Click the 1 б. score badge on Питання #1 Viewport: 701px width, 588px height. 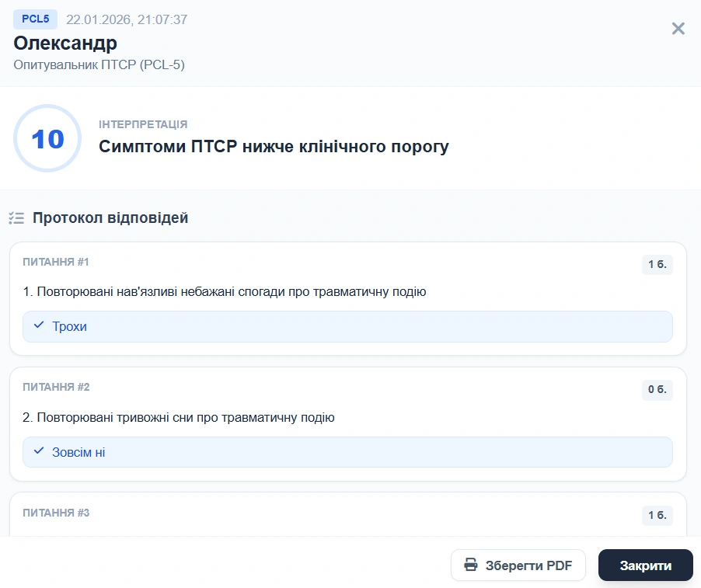coord(657,264)
